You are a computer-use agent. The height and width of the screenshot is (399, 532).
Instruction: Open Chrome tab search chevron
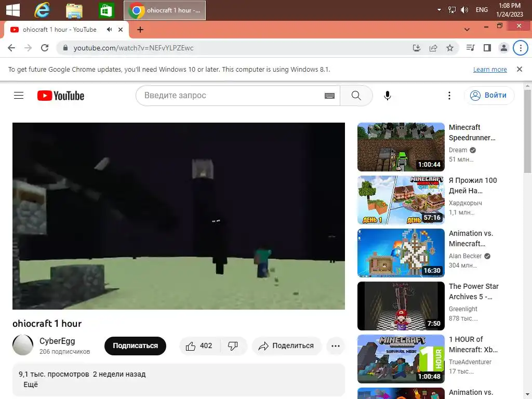[x=467, y=30]
